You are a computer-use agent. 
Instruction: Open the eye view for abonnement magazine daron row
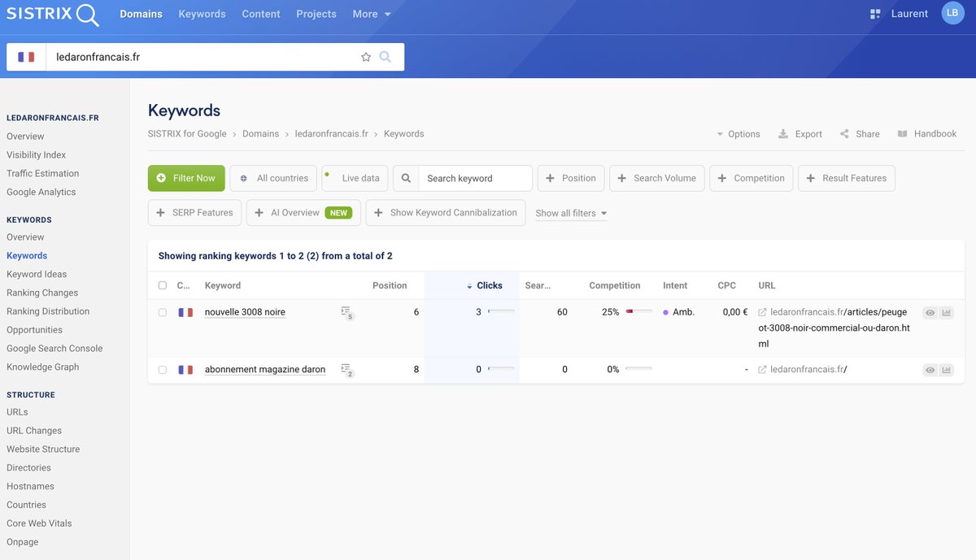click(930, 370)
